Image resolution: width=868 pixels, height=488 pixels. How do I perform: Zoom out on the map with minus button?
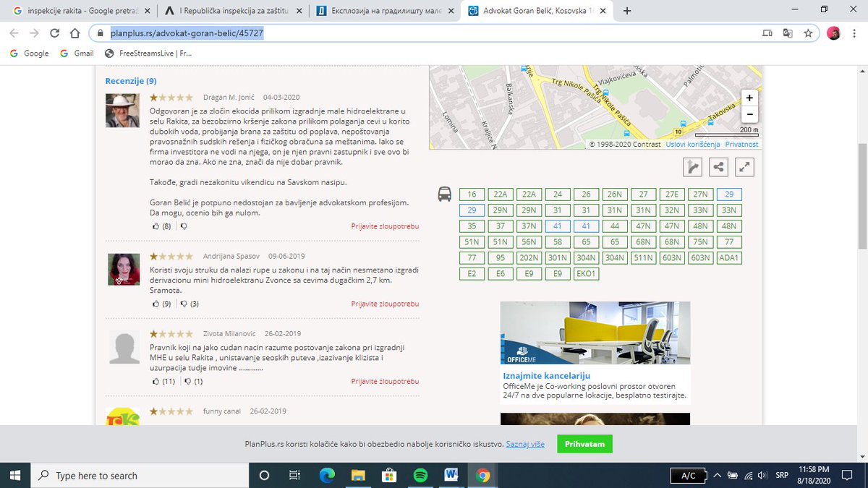[x=749, y=114]
